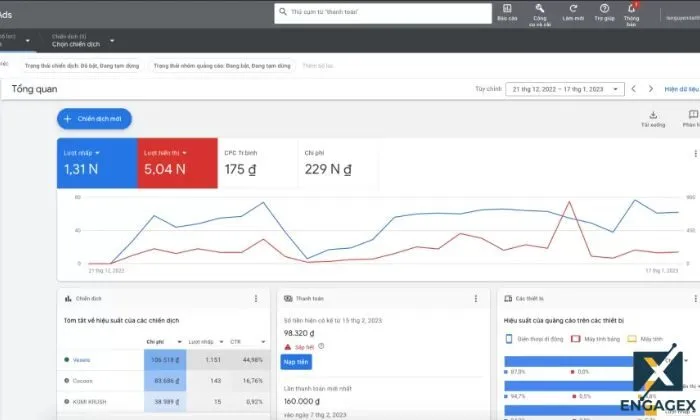Go to the next date range
Screen dimensions: 700x420
(651, 89)
